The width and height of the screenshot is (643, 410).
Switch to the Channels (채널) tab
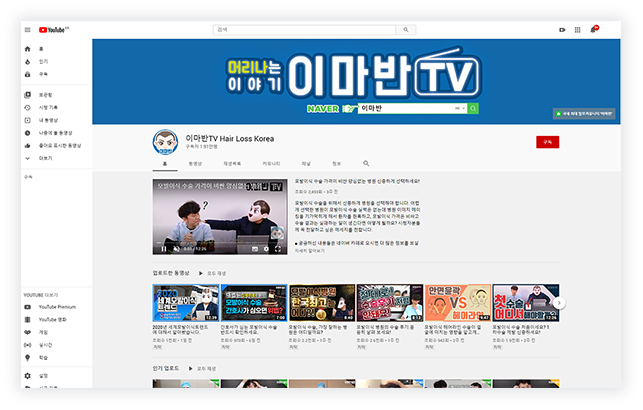tap(306, 164)
